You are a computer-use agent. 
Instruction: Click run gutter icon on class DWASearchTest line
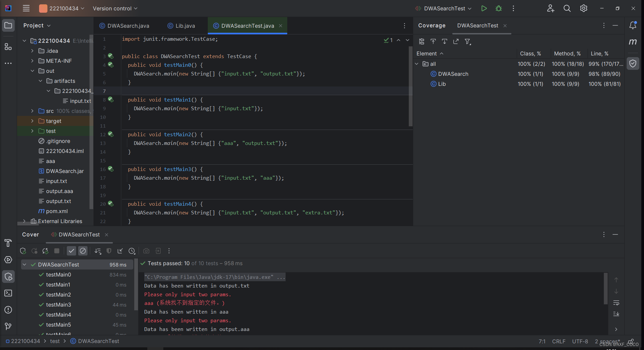coord(111,56)
